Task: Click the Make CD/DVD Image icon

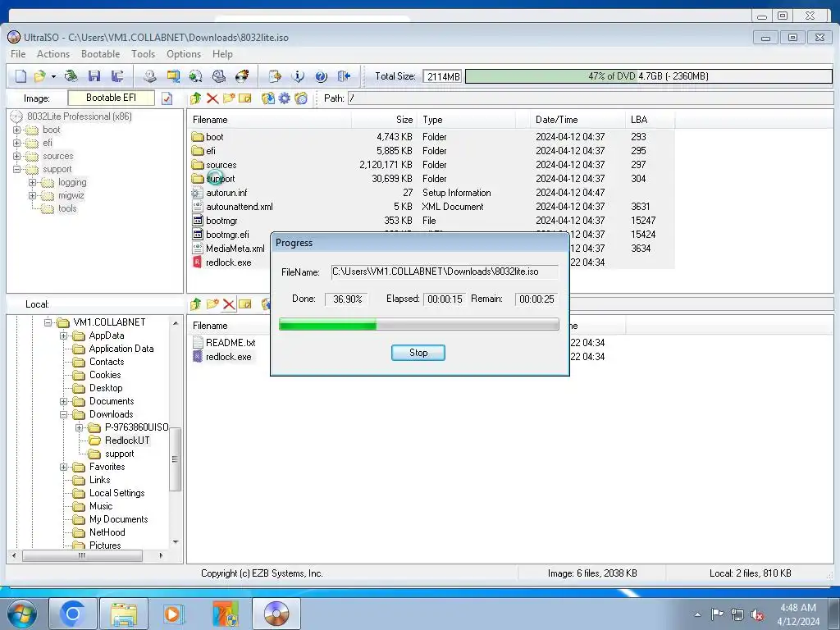Action: [x=149, y=76]
